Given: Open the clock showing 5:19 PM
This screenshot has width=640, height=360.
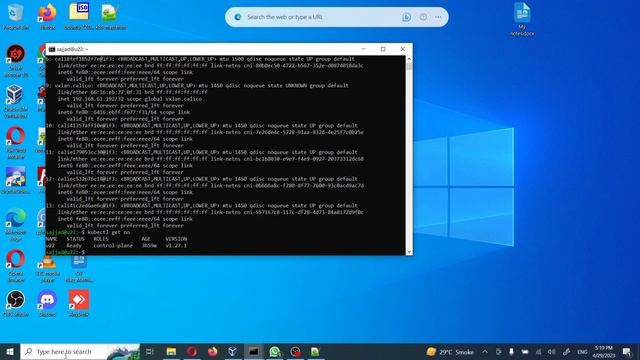Looking at the screenshot, I should point(604,352).
